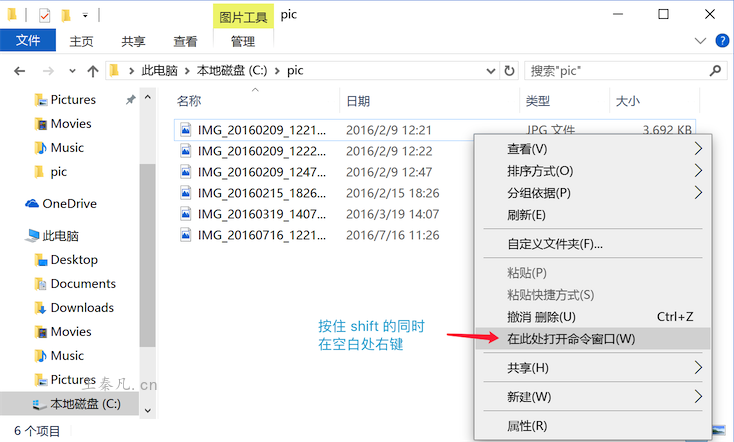Viewport: 734px width, 442px height.
Task: Switch to the 管理 ribbon tab
Action: (243, 41)
